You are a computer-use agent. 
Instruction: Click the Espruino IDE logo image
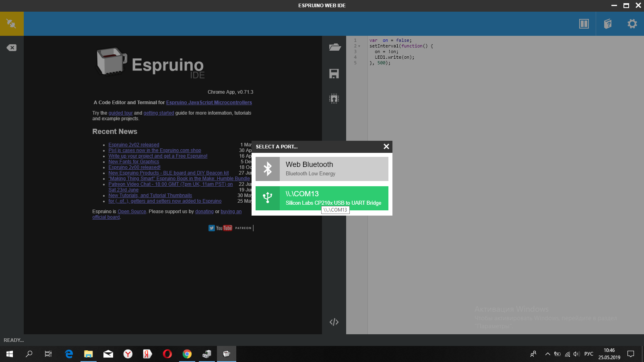click(x=151, y=63)
